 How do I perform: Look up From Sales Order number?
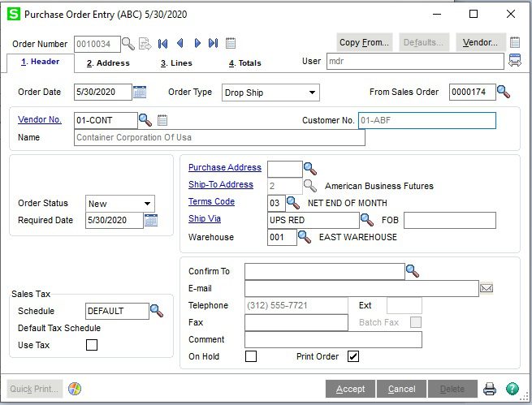(x=504, y=92)
